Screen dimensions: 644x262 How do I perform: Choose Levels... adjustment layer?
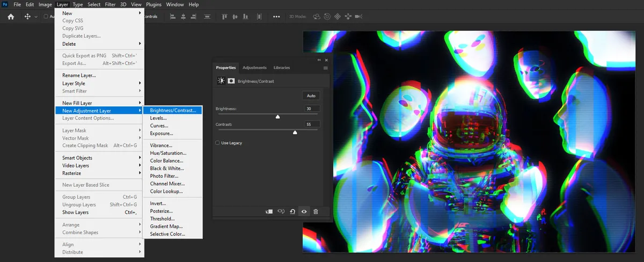click(173, 118)
